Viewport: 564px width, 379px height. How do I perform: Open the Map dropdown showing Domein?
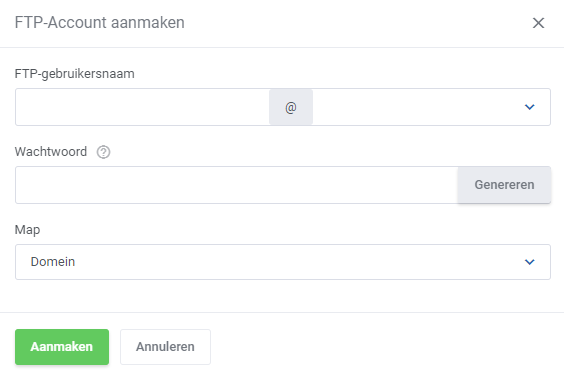click(x=283, y=262)
